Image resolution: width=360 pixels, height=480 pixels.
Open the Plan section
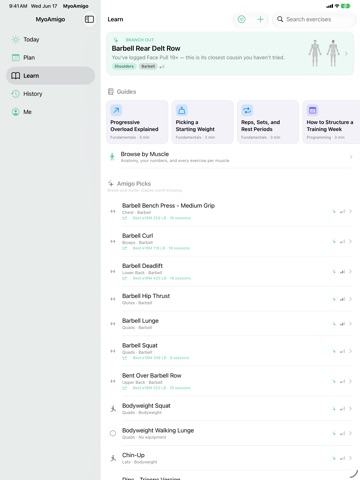(50, 58)
